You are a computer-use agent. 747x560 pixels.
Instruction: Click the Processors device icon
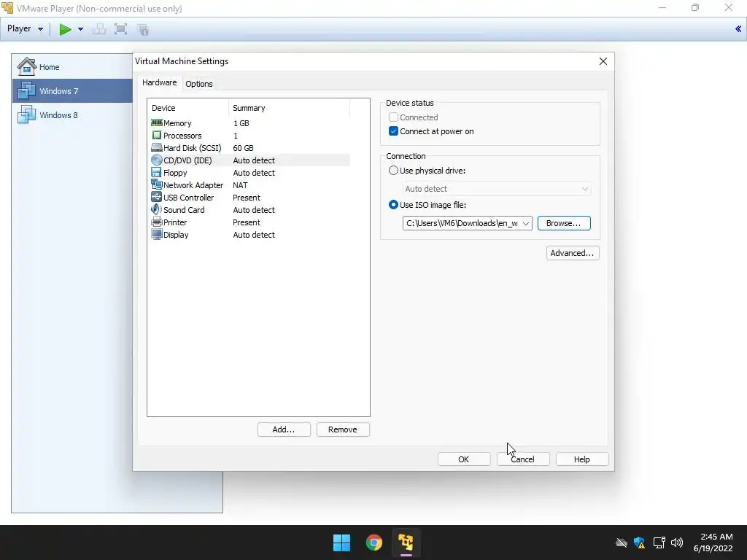156,135
